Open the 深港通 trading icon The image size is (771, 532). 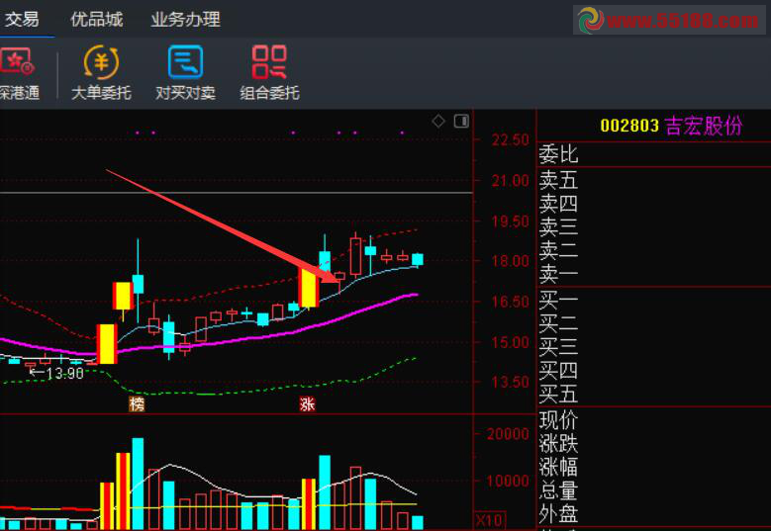tap(16, 63)
